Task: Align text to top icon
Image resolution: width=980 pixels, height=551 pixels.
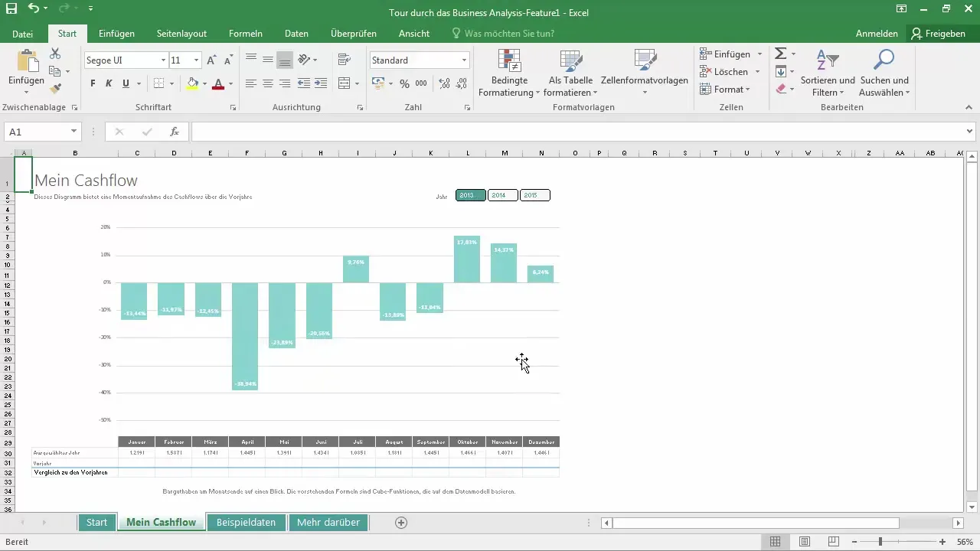Action: tap(251, 60)
